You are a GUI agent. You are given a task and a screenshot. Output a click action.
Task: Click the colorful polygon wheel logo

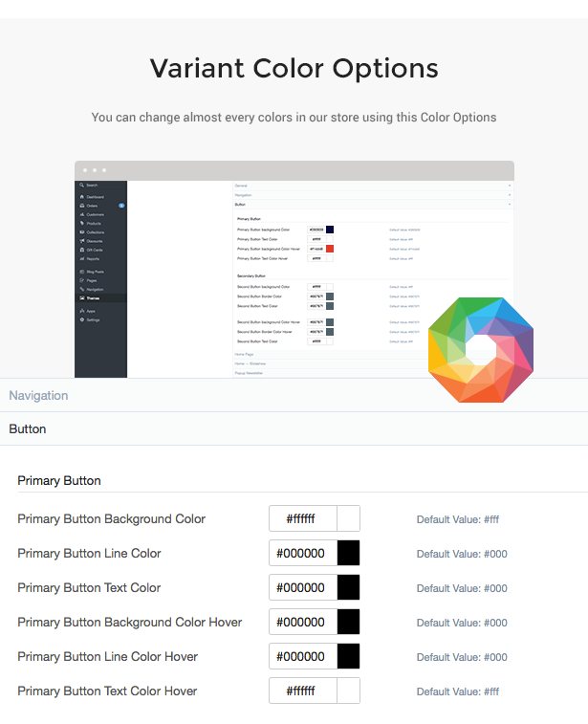point(480,349)
